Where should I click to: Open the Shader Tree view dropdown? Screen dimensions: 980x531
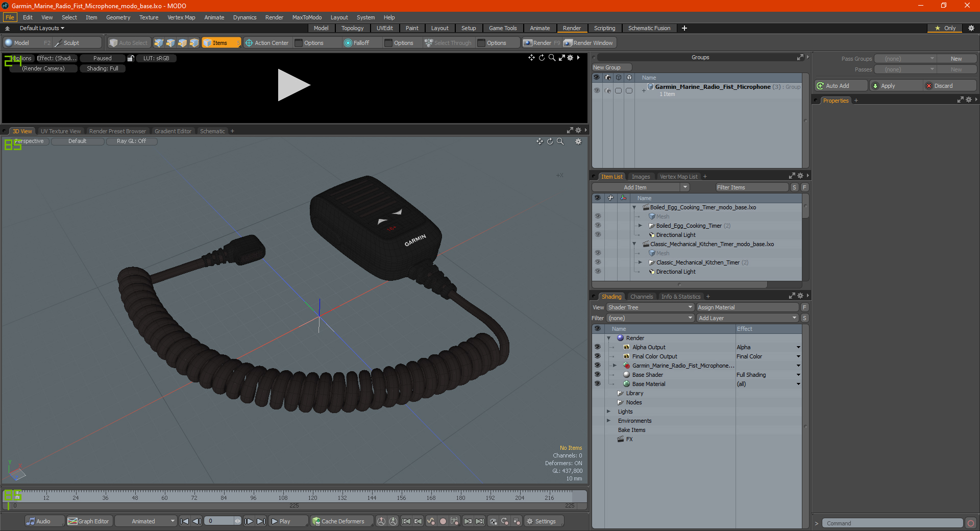pyautogui.click(x=650, y=307)
